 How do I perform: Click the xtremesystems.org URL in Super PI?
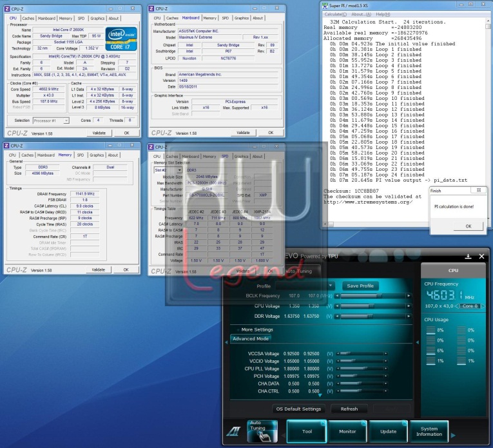[x=368, y=202]
